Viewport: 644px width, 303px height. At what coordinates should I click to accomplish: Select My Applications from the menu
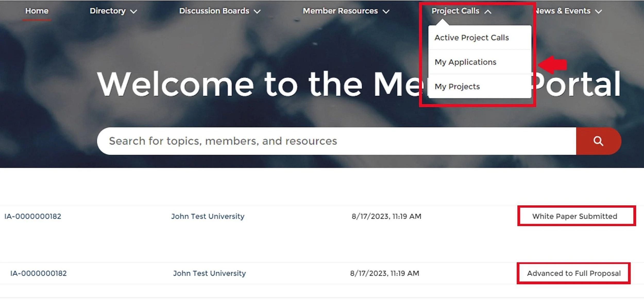(x=465, y=62)
